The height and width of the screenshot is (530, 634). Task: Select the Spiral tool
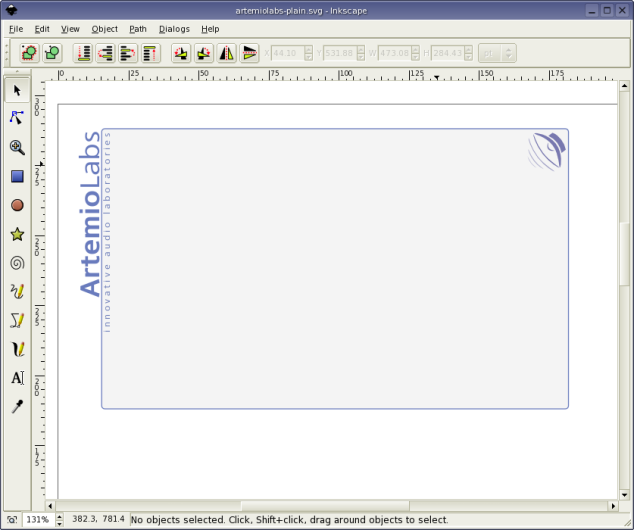[x=17, y=263]
